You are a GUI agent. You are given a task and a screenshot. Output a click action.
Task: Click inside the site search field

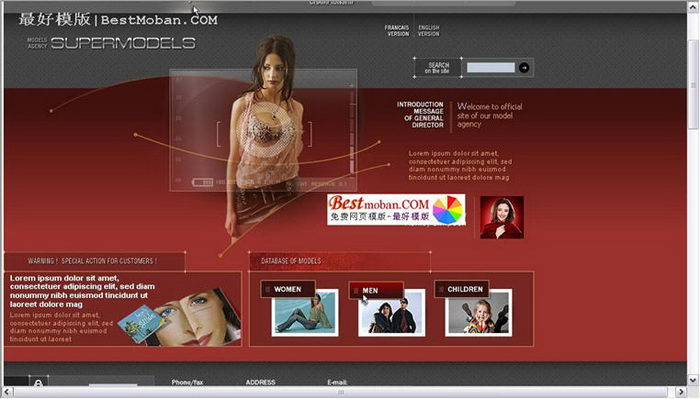(x=491, y=68)
